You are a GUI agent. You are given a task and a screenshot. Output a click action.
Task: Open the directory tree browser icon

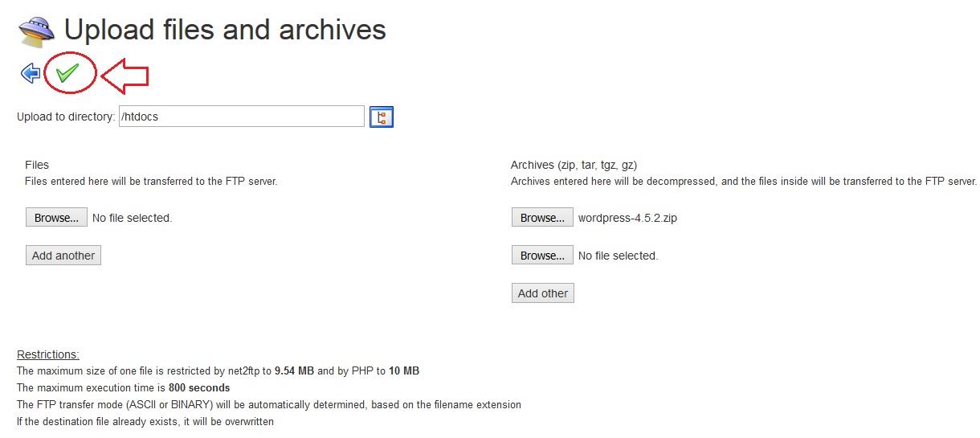[381, 117]
